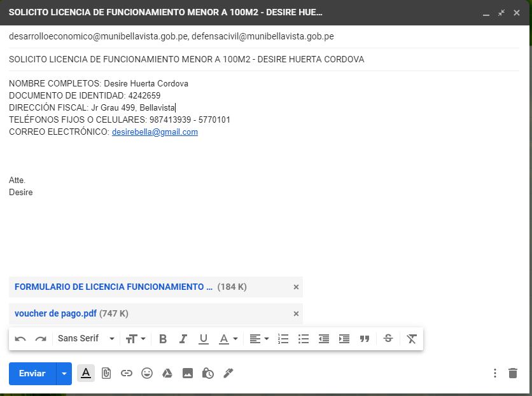532x396 pixels.
Task: Open the text color picker
Action: [228, 339]
